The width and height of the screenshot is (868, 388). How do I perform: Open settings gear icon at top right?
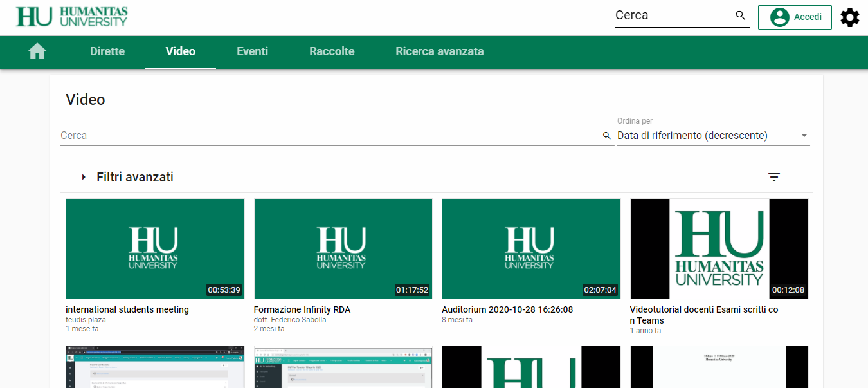pos(850,17)
